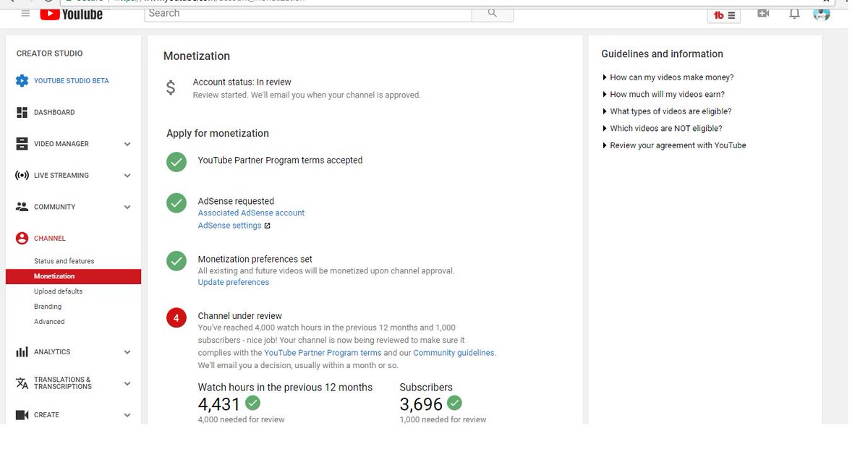Expand 'What types of videos are eligible?'
868x457 pixels.
coord(666,111)
